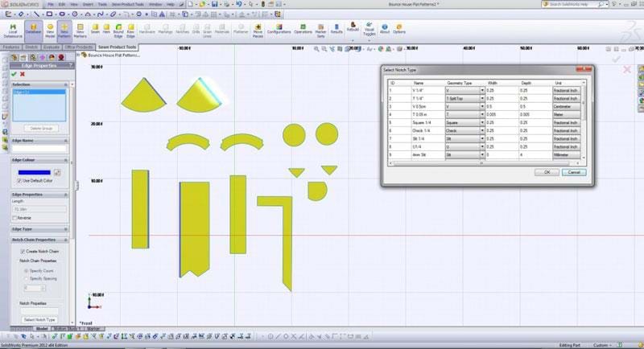Image resolution: width=644 pixels, height=349 pixels.
Task: Click the Local Datasource toolbar icon
Action: click(x=13, y=31)
